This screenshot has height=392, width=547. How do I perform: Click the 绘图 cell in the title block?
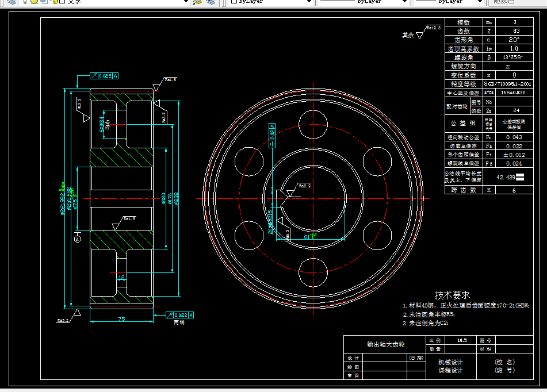[353, 367]
